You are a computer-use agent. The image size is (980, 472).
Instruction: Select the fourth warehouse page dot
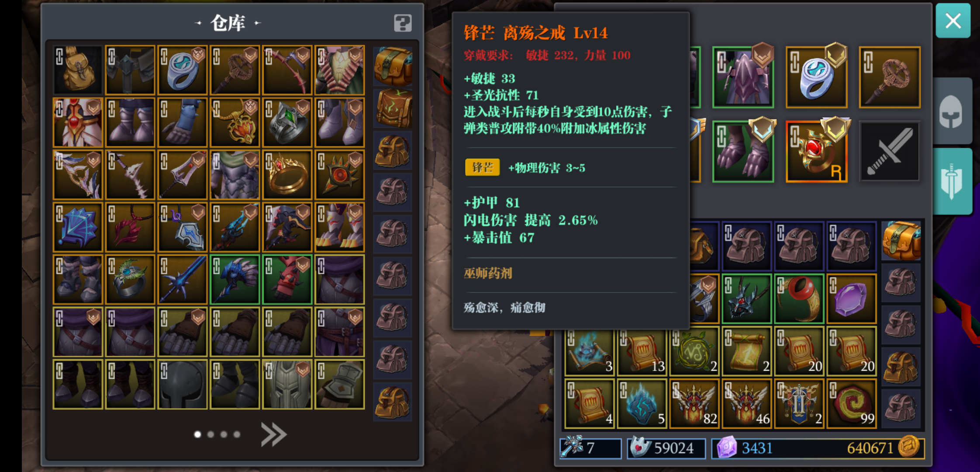pos(237,434)
